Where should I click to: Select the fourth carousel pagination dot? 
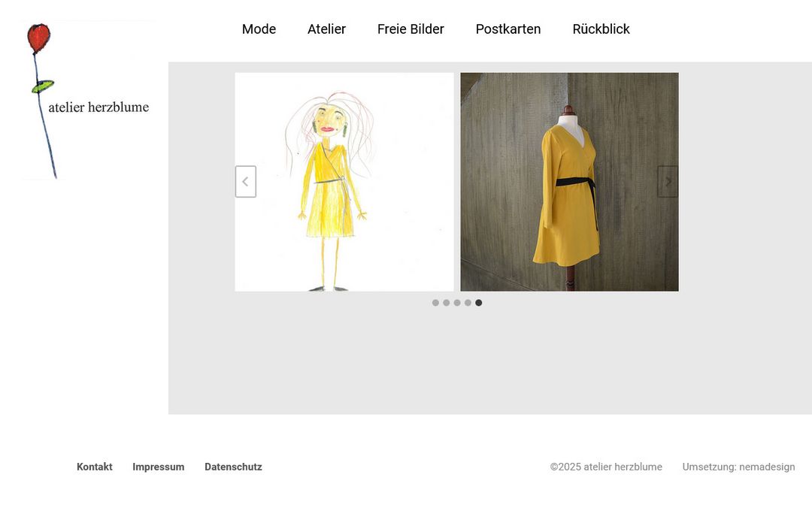coord(468,302)
